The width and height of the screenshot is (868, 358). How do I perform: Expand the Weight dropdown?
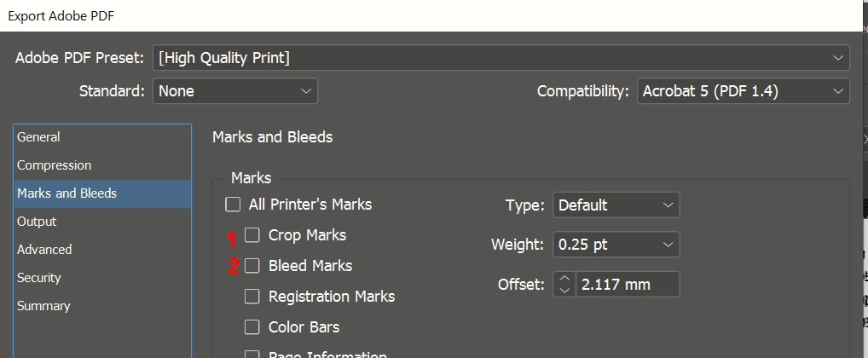[x=616, y=245]
